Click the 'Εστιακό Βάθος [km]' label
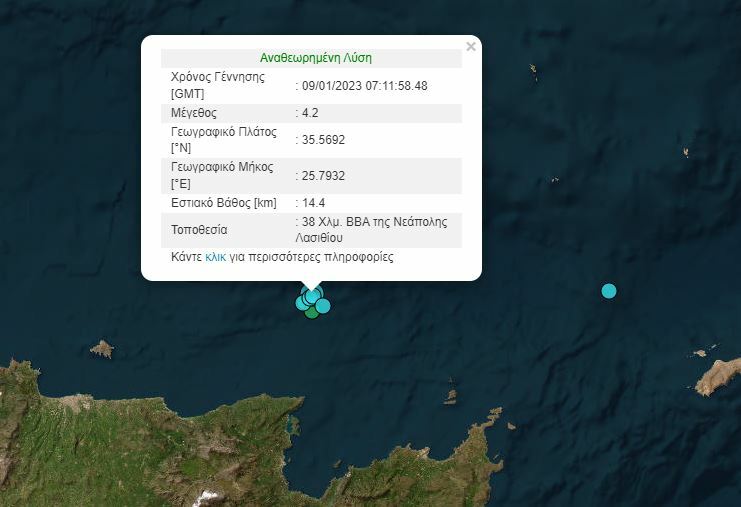This screenshot has width=741, height=507. click(x=223, y=202)
